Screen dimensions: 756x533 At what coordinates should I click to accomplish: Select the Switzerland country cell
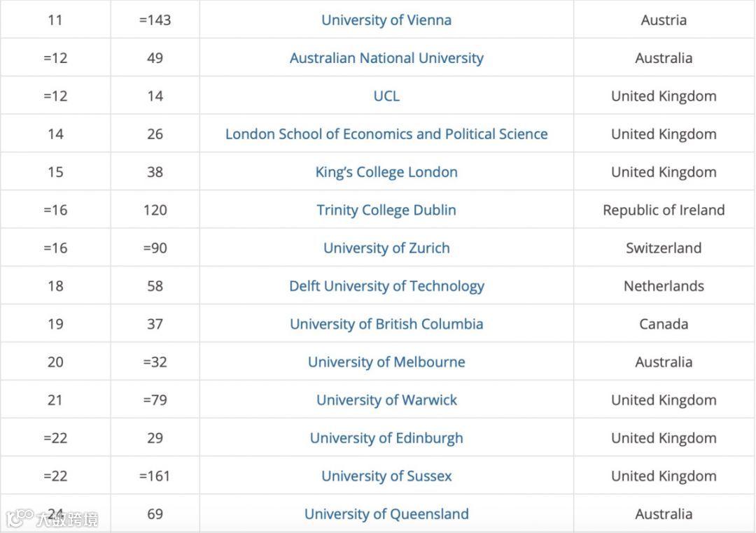[664, 248]
